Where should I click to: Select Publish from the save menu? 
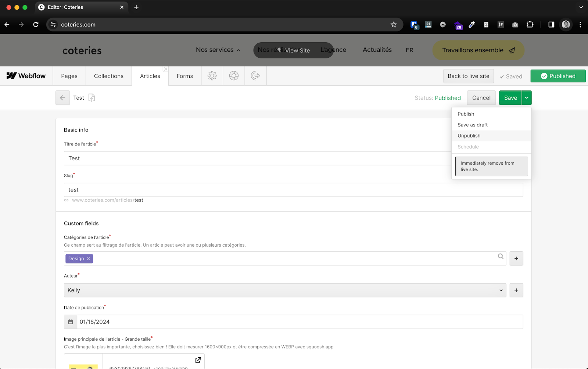click(491, 114)
